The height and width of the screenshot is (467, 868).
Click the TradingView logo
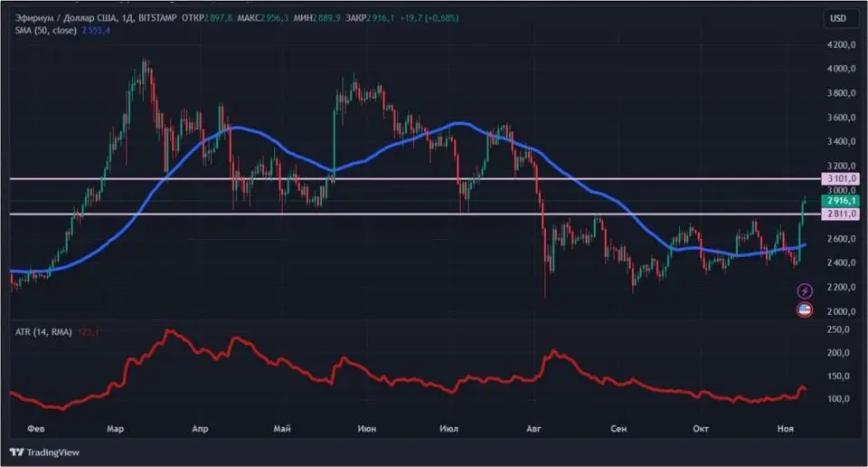click(44, 452)
